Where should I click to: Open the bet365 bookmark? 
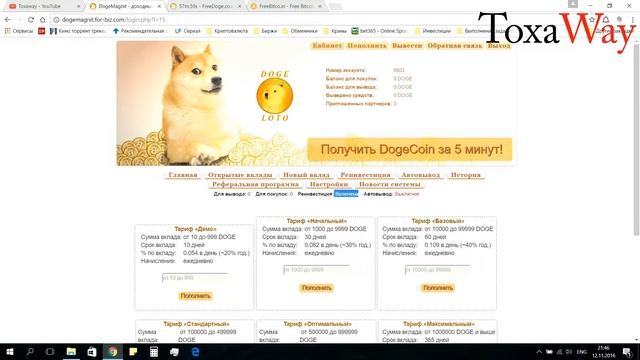click(x=380, y=31)
